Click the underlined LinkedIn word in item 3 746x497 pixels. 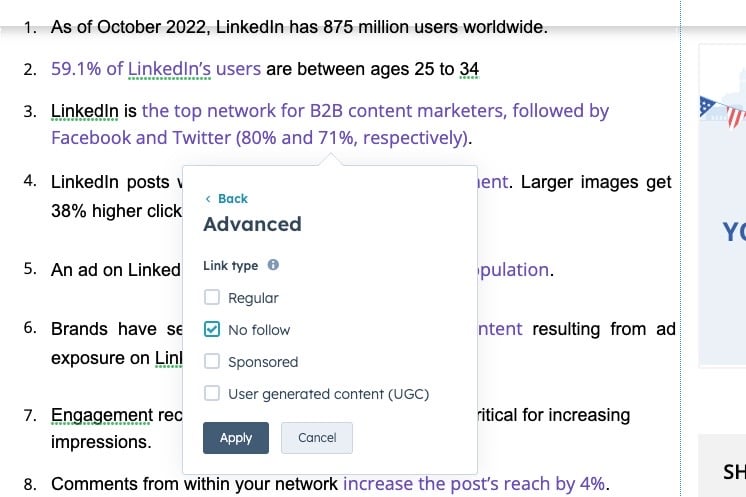pos(85,111)
